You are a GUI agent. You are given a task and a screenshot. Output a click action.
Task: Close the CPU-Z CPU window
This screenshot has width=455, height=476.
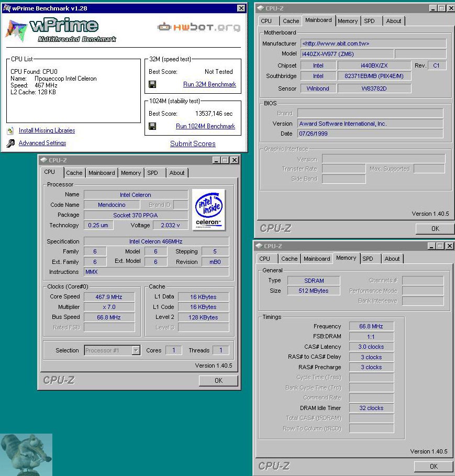[x=235, y=160]
